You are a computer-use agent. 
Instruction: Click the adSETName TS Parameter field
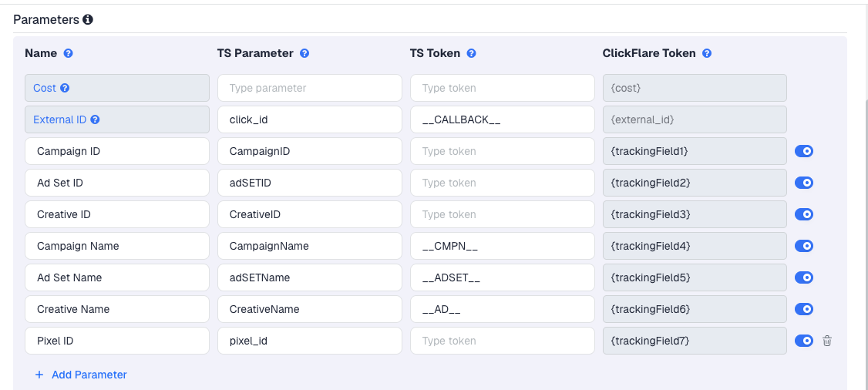coord(310,277)
